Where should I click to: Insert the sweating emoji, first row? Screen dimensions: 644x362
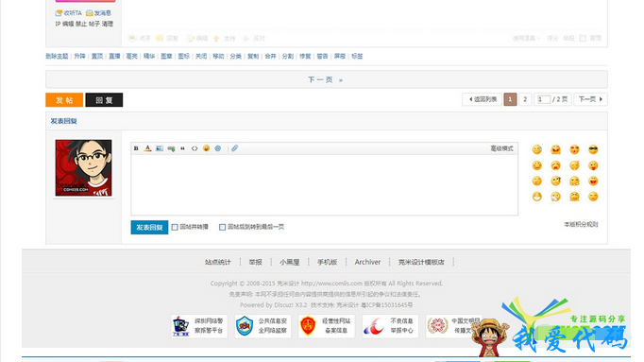coord(536,149)
